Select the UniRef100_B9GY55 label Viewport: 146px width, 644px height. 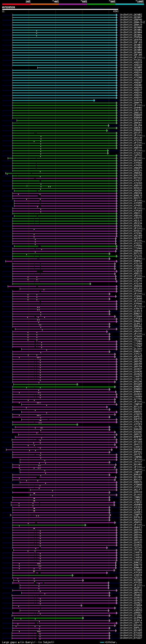(x=131, y=175)
